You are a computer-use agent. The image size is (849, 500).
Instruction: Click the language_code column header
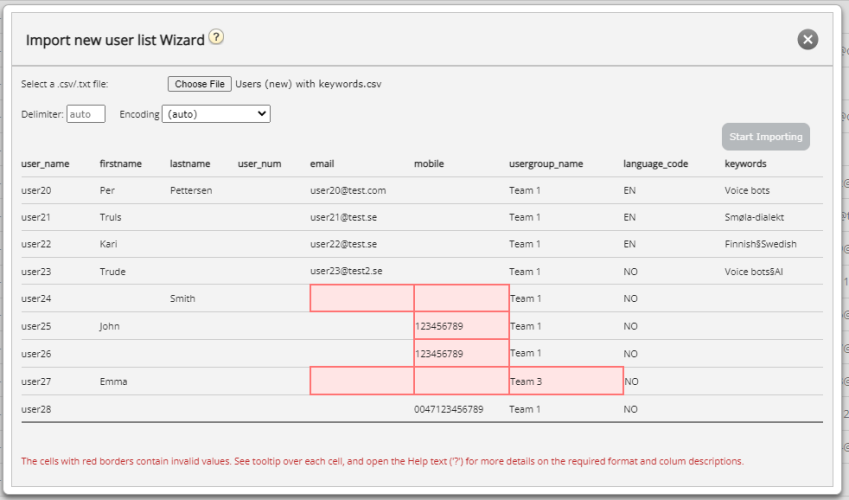[655, 164]
